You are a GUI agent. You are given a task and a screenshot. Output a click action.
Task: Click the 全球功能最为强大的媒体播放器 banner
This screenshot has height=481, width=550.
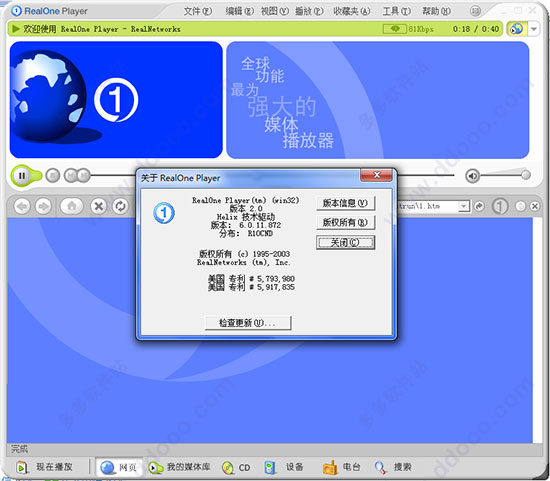tap(378, 100)
